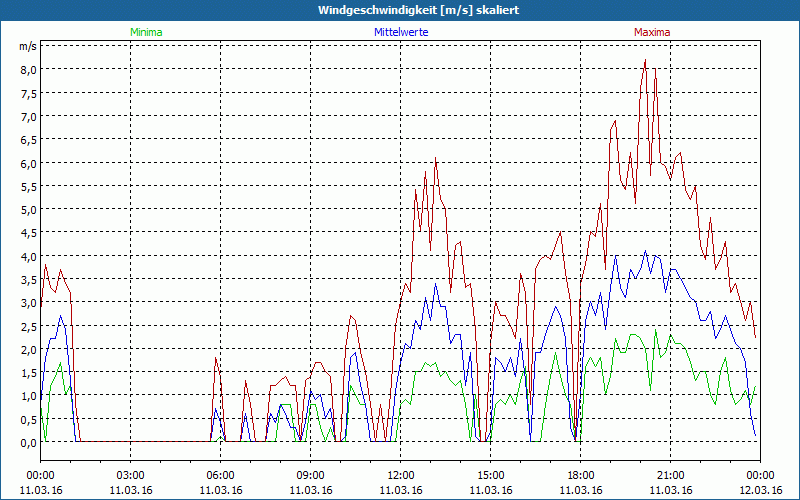Click the red Maxima legend label
This screenshot has height=500, width=800.
click(652, 32)
